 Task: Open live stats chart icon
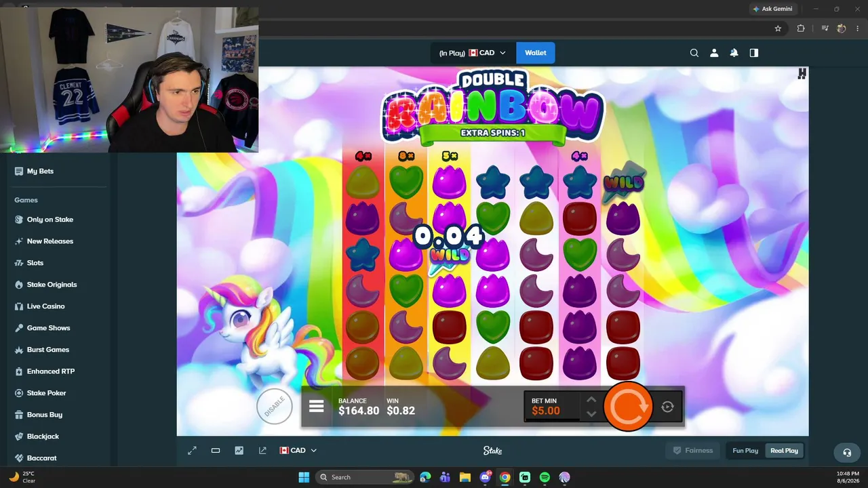coord(239,450)
